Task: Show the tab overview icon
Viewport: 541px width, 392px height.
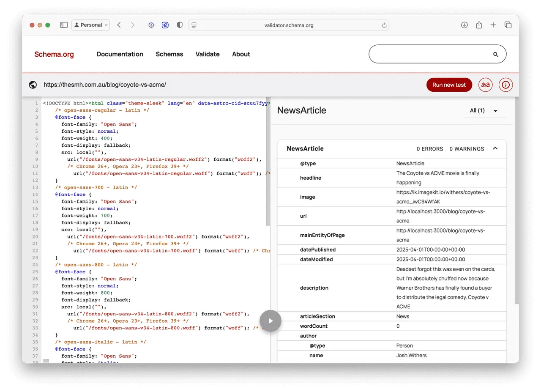Action: (508, 25)
